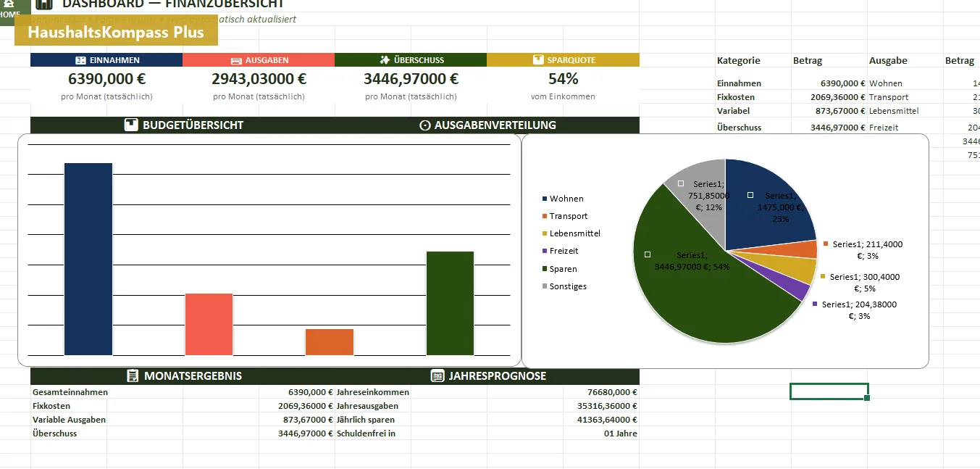
Task: Click the calendar icon next to JAHRESPROGNOSE
Action: [x=437, y=375]
